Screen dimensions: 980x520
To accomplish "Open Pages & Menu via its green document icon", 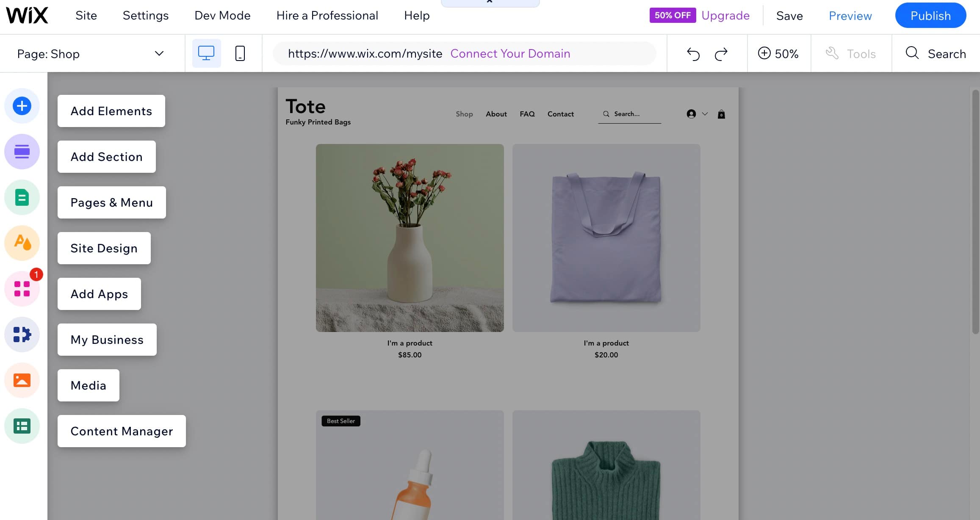I will click(x=22, y=197).
